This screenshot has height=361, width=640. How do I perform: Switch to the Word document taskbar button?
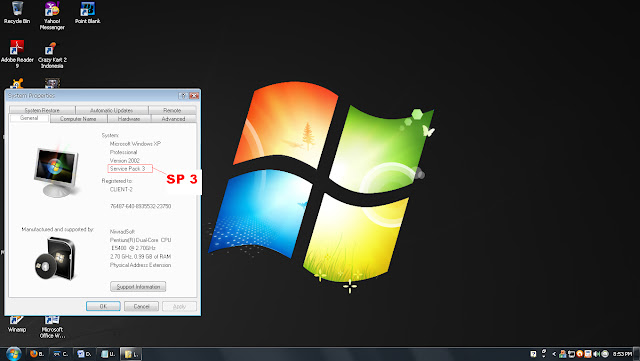[84, 354]
